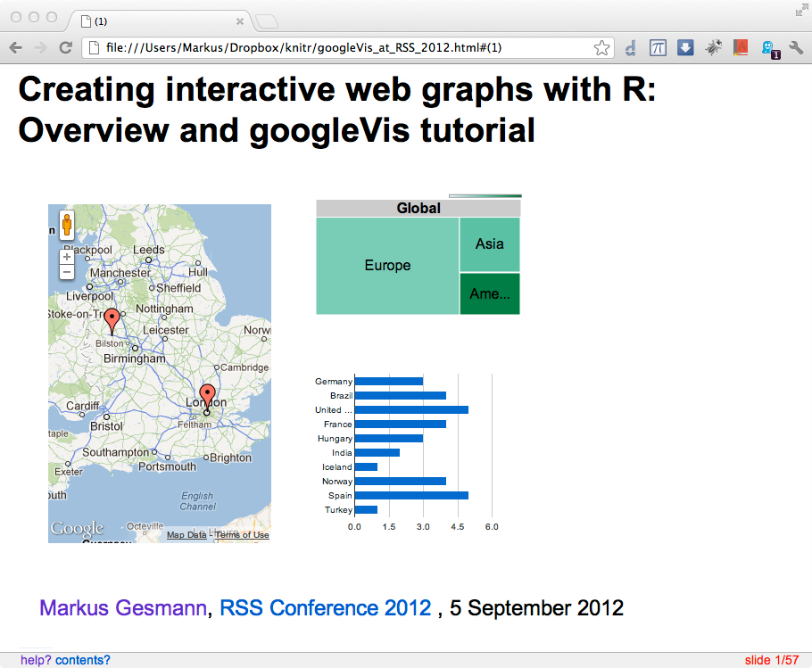Click the 'United ...' bar in chart
The image size is (812, 668).
tap(411, 409)
